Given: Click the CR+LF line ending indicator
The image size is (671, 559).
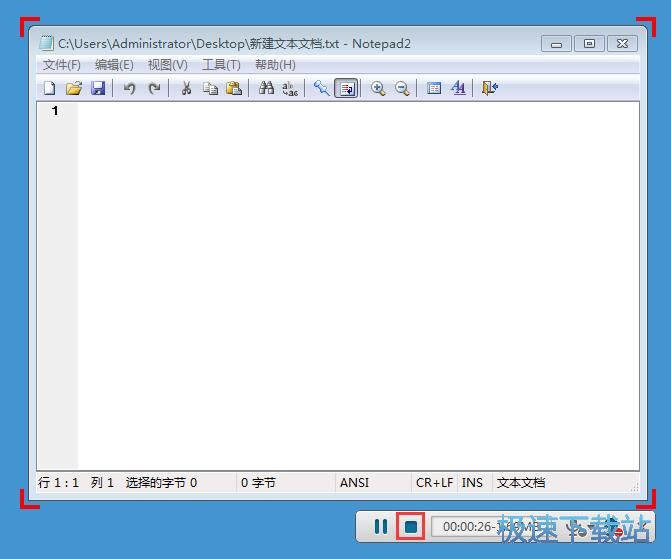Looking at the screenshot, I should [x=434, y=483].
